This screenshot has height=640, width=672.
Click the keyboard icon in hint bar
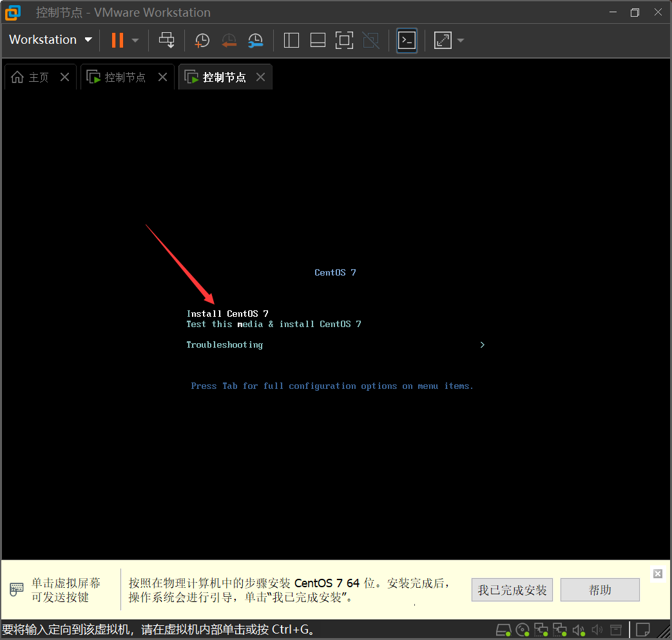(17, 589)
